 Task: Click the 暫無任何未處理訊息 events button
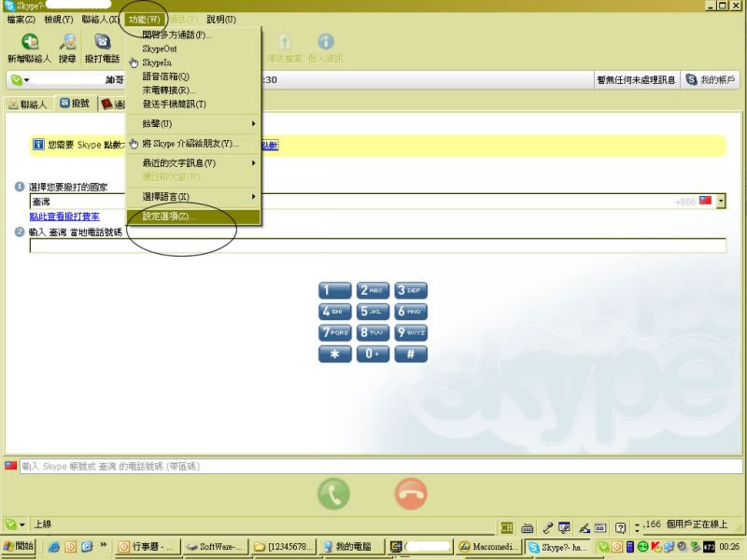click(x=636, y=80)
